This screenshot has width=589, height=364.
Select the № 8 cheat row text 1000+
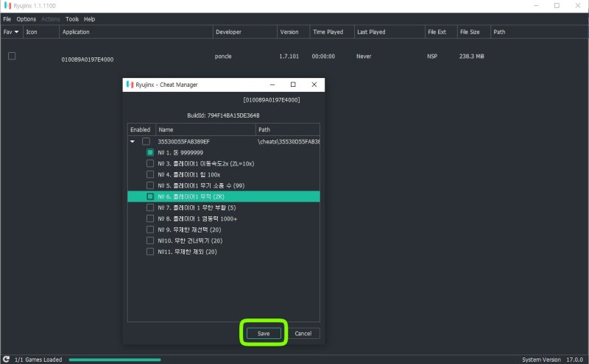(x=197, y=218)
